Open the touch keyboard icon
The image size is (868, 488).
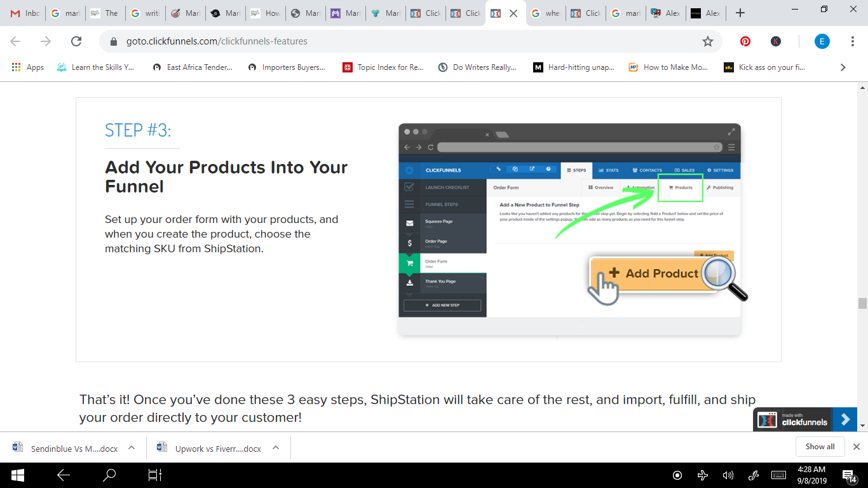click(778, 475)
